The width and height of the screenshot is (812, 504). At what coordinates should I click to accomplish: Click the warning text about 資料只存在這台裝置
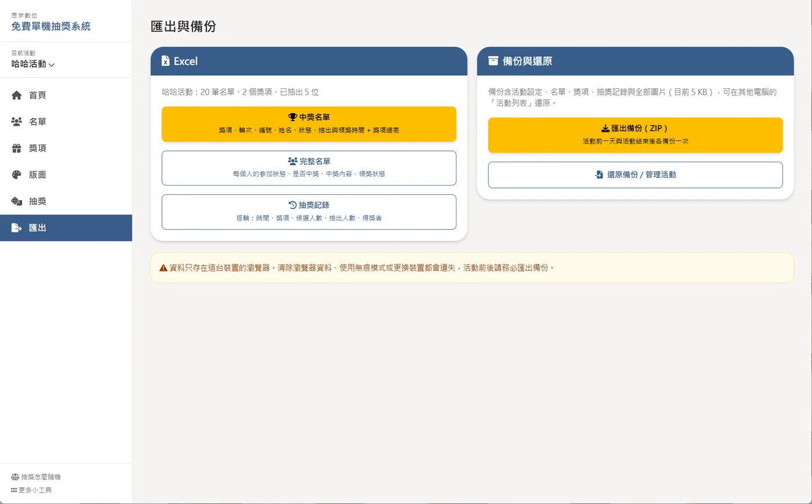click(362, 268)
